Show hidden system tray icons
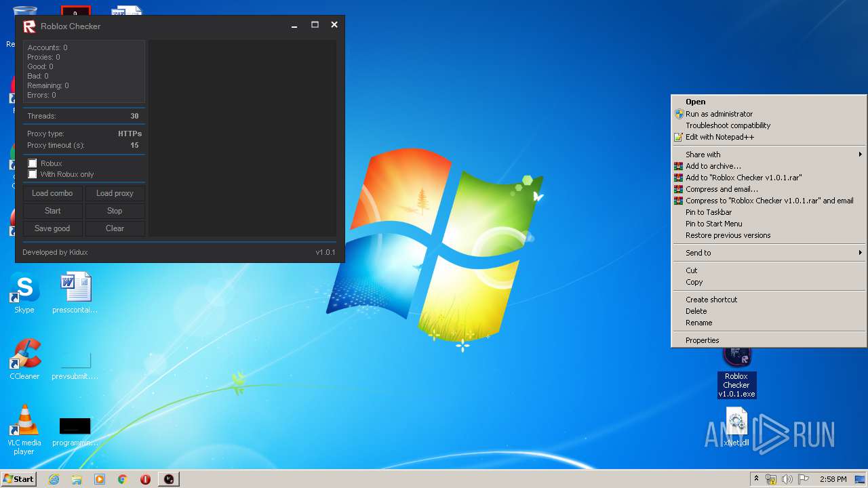Image resolution: width=868 pixels, height=488 pixels. click(x=756, y=479)
